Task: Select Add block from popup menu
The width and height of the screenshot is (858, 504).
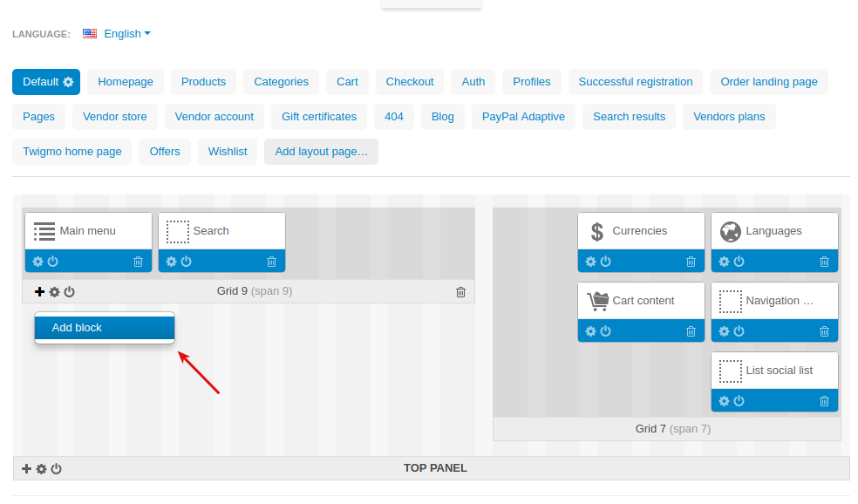Action: pos(105,328)
